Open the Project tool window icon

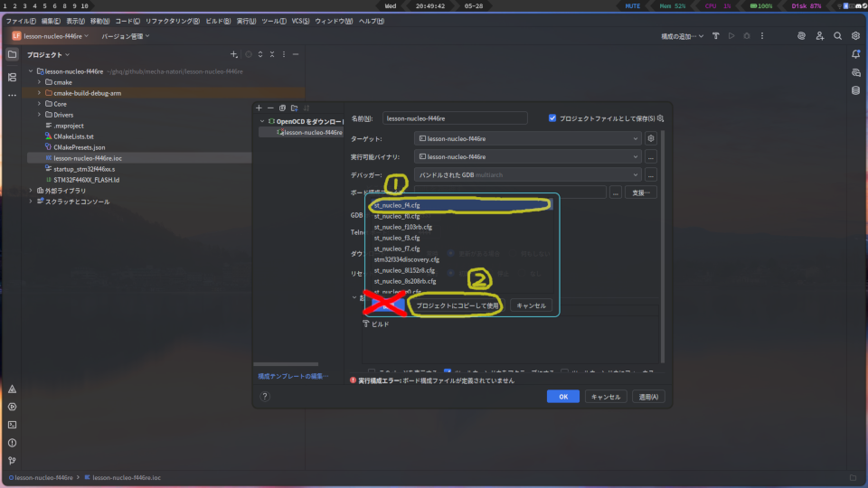(12, 54)
